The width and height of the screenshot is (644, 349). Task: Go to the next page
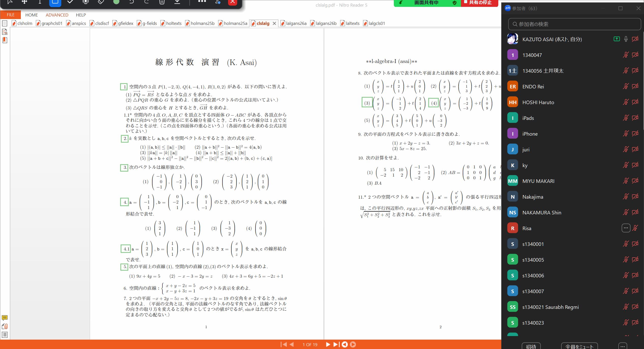pos(328,344)
